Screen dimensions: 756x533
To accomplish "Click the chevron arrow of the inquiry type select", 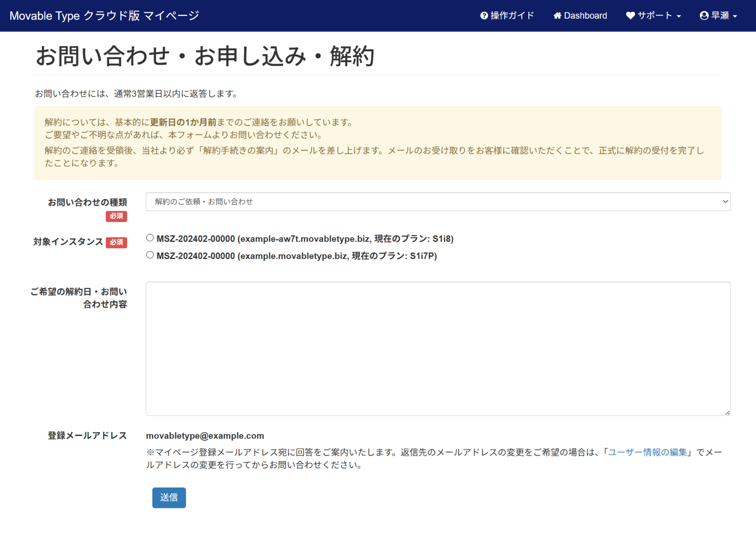I will coord(725,202).
